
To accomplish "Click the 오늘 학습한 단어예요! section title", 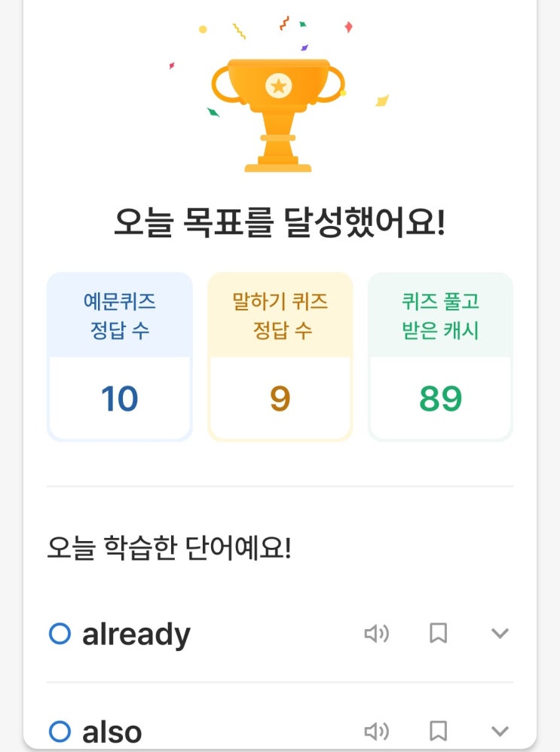I will coord(169,548).
